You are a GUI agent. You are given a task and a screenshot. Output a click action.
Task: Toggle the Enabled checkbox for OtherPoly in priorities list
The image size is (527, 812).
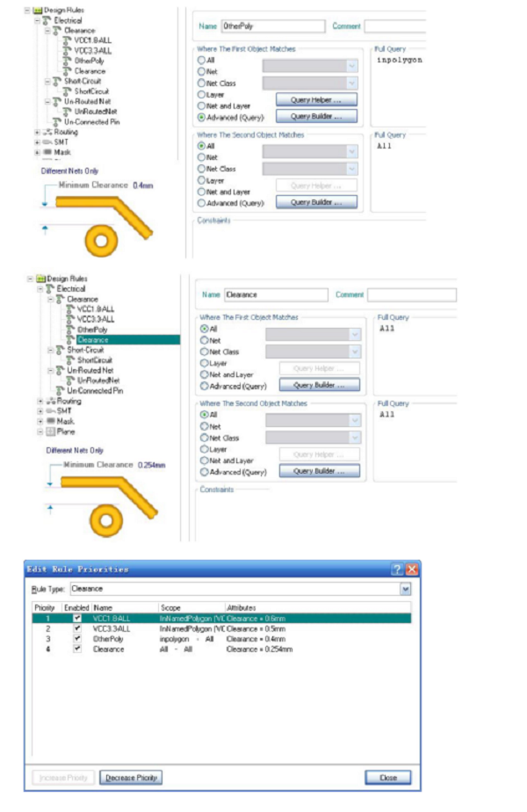pyautogui.click(x=77, y=639)
